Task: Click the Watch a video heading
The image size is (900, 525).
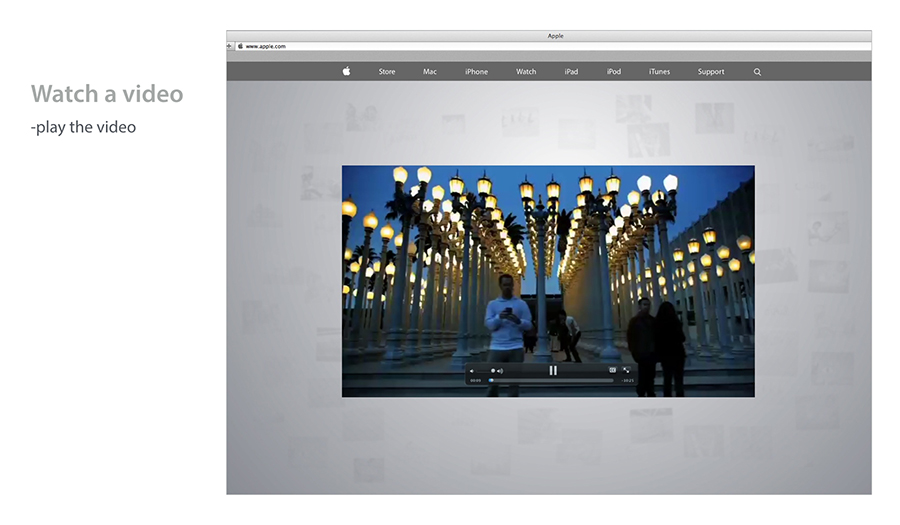Action: pos(107,94)
